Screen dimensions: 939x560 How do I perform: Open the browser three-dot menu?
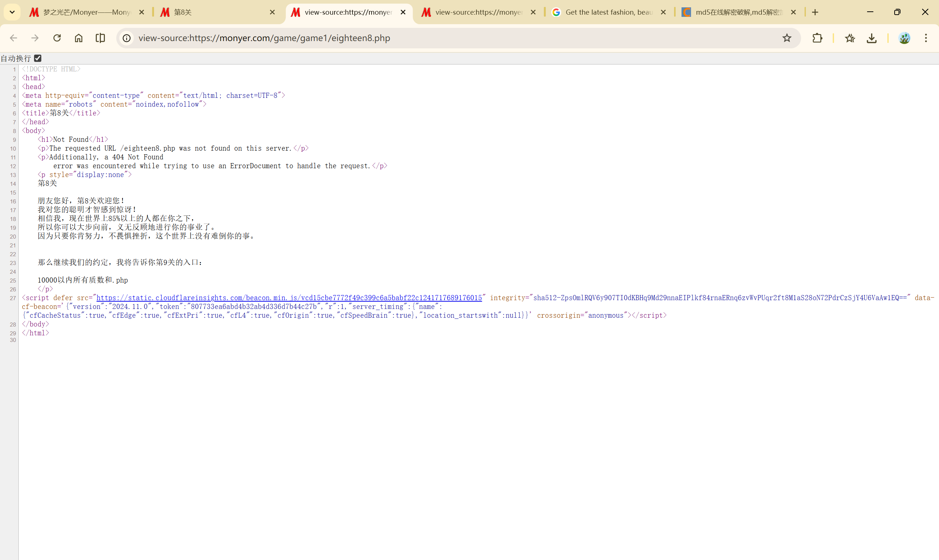[x=926, y=38]
